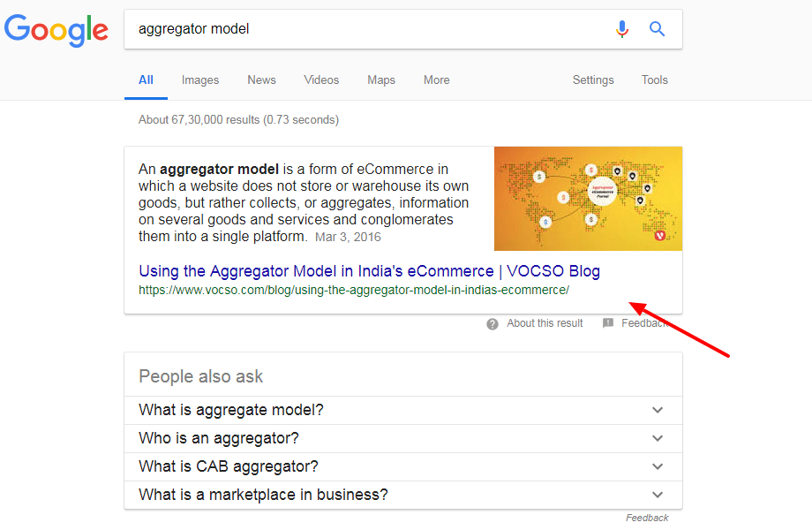
Task: Switch to the News tab
Action: (261, 79)
